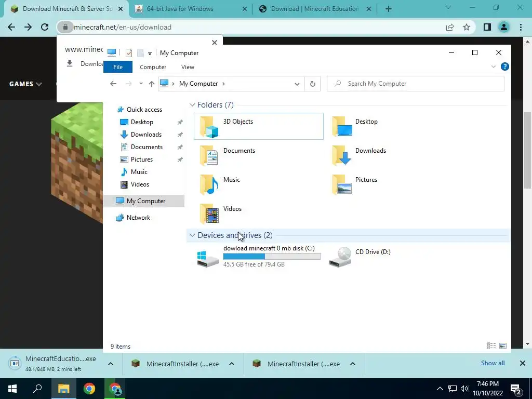Open the Pictures folder in Folders group

pos(354,184)
